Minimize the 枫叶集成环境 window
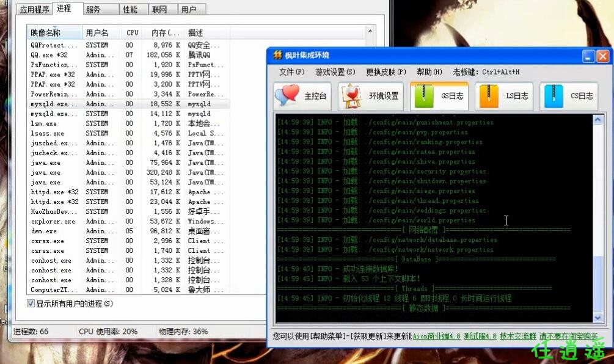This screenshot has width=614, height=364. coord(588,56)
